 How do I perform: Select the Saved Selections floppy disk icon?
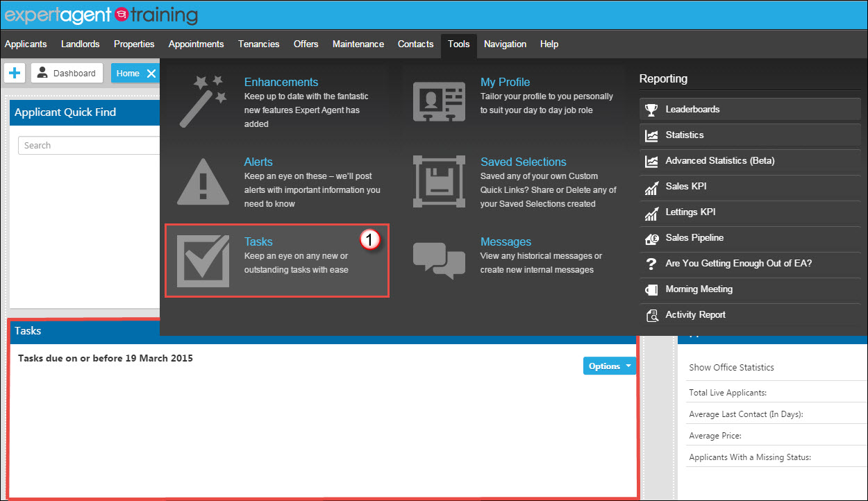coord(439,181)
